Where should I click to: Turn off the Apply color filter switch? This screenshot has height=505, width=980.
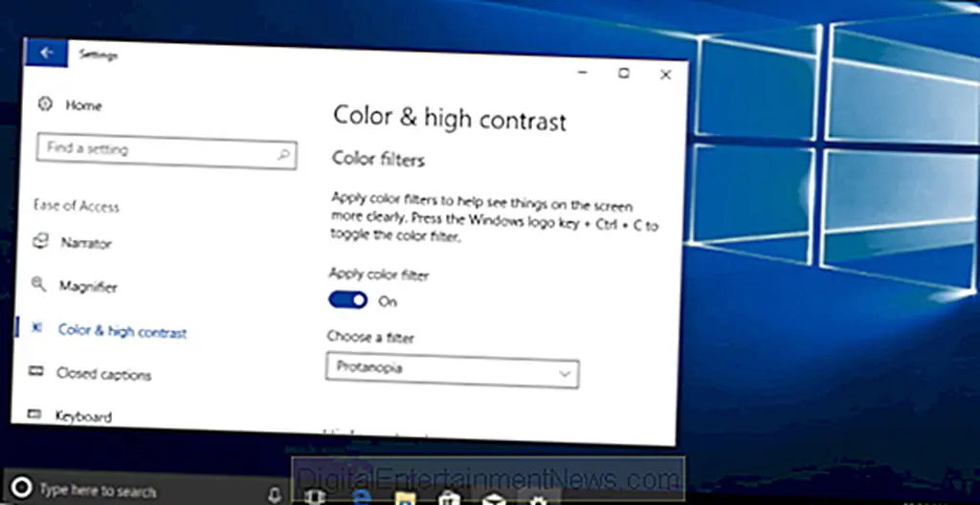(347, 300)
